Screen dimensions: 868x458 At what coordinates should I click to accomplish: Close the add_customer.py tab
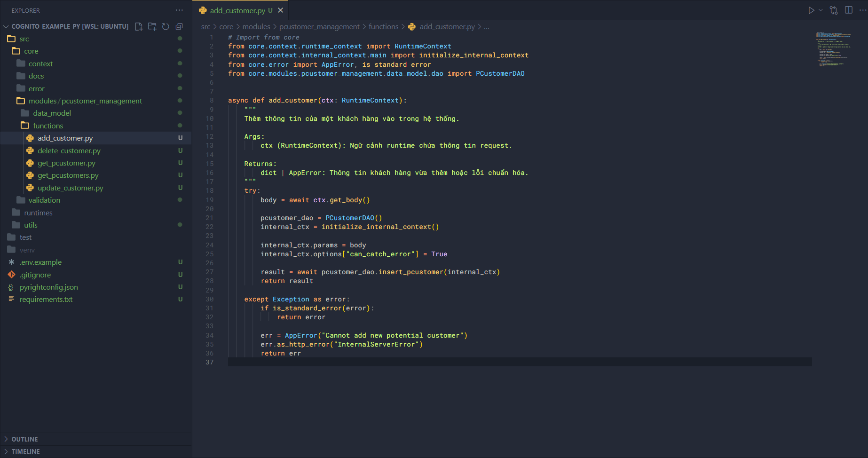tap(281, 10)
